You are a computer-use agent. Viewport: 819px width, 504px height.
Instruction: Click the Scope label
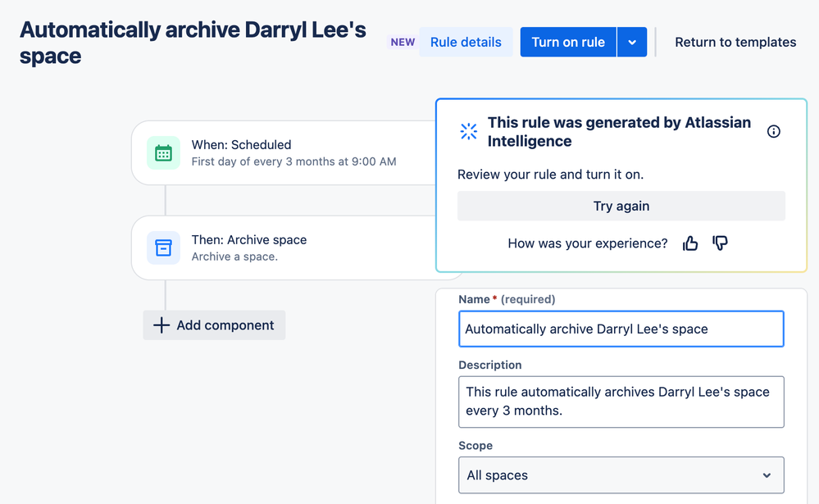click(475, 446)
